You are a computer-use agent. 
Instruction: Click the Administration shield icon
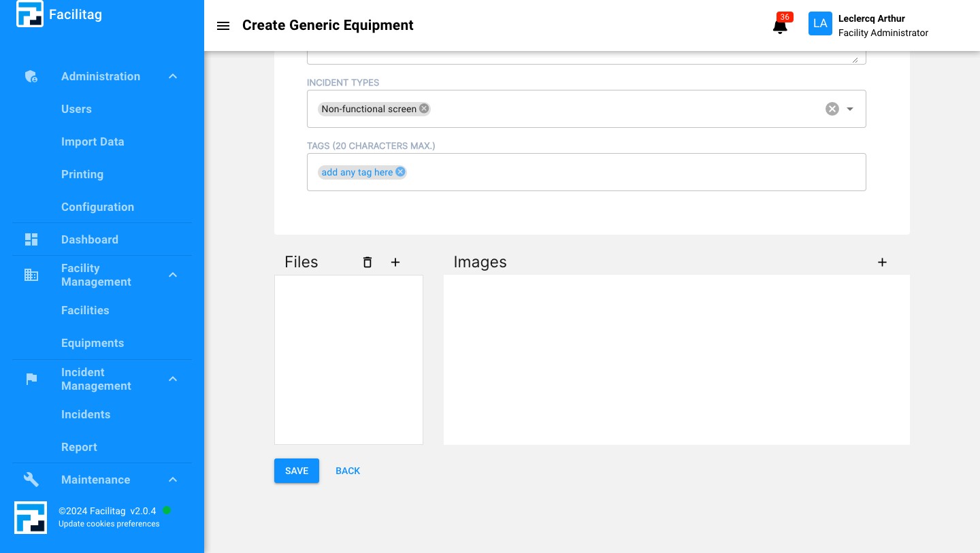(x=31, y=76)
